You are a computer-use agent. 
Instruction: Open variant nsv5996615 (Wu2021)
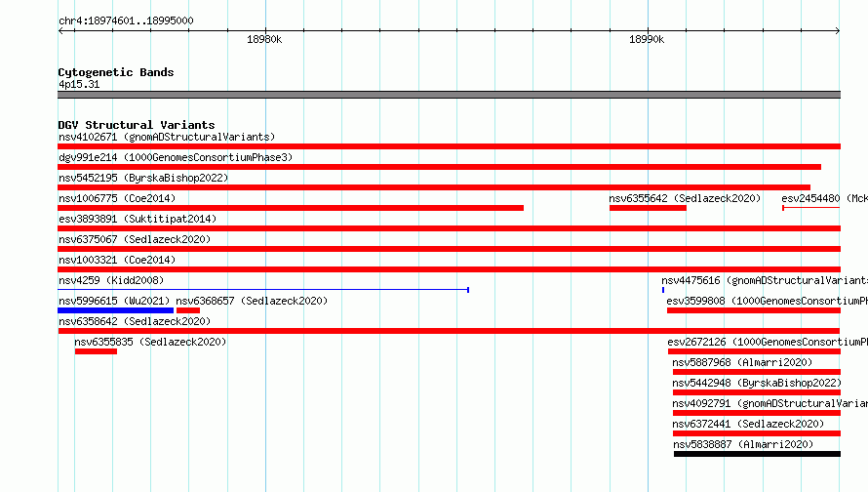point(114,301)
